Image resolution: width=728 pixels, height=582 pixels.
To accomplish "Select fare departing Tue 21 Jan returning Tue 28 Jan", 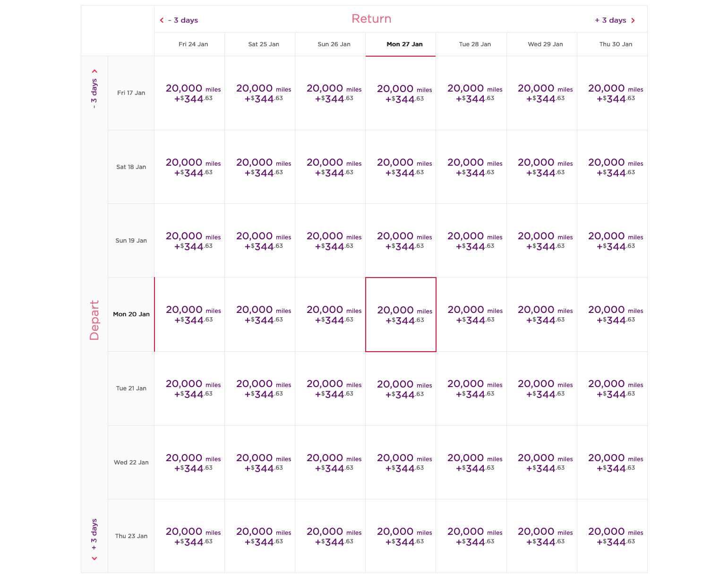I will click(471, 388).
